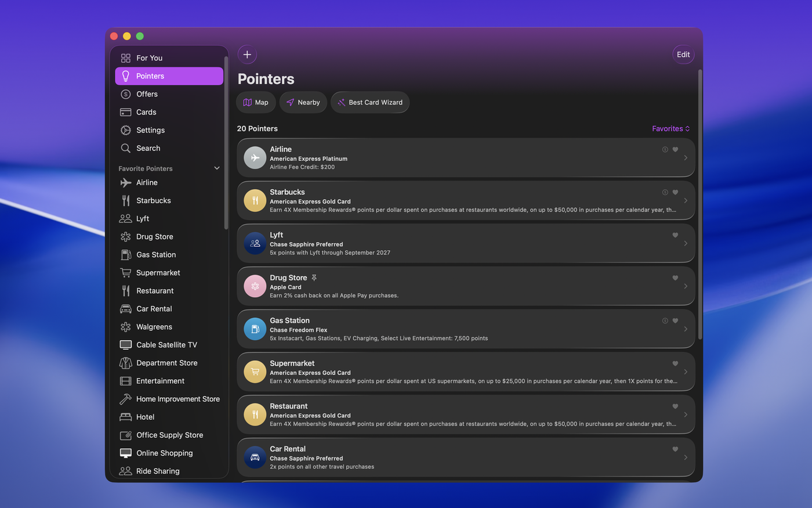812x508 pixels.
Task: Click the Gas Station pump icon in list
Action: coord(255,329)
